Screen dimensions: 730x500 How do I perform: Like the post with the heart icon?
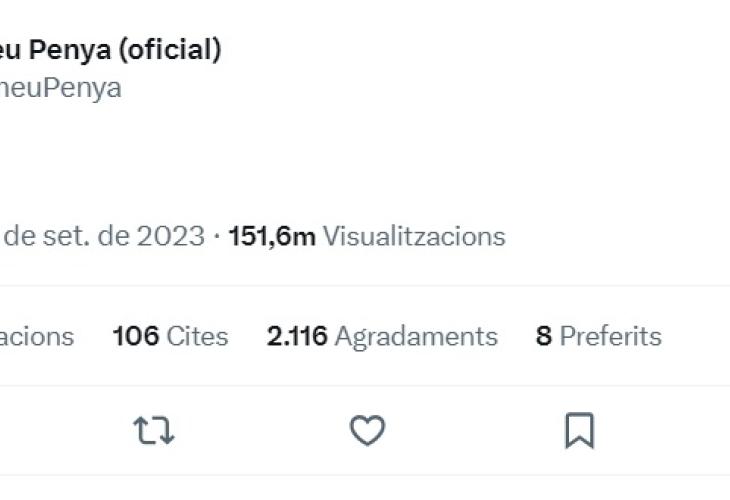click(x=367, y=431)
